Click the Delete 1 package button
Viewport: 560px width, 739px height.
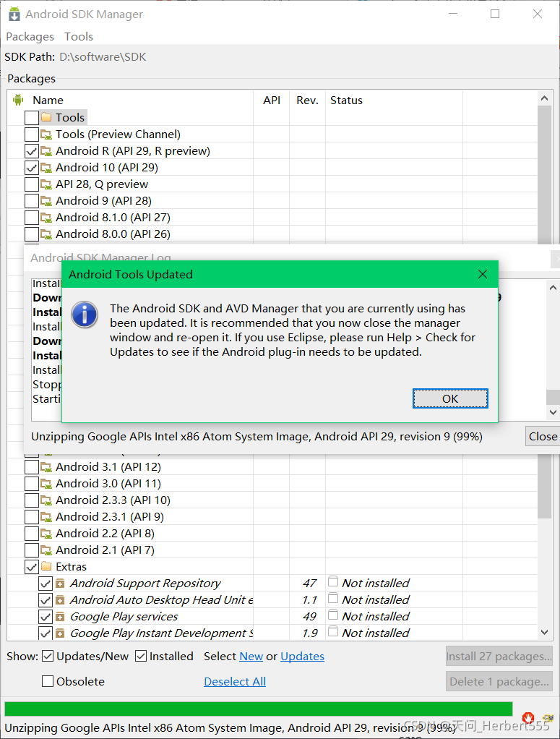pyautogui.click(x=499, y=681)
